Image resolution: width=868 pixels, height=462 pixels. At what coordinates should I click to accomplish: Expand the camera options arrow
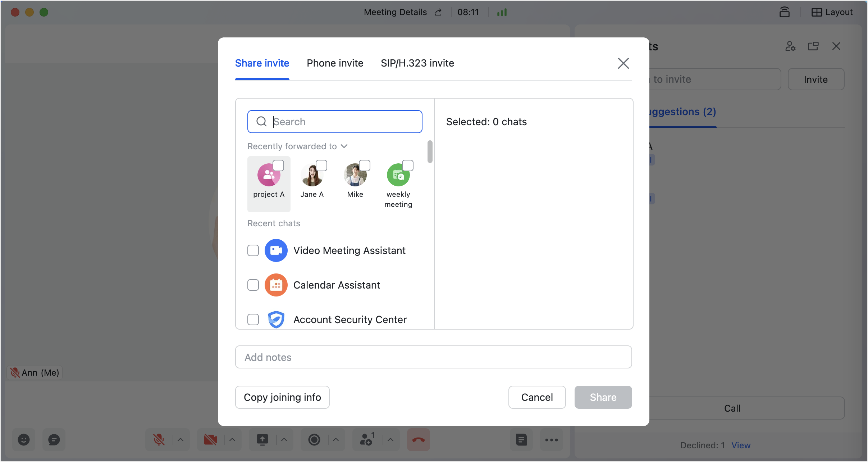tap(232, 439)
